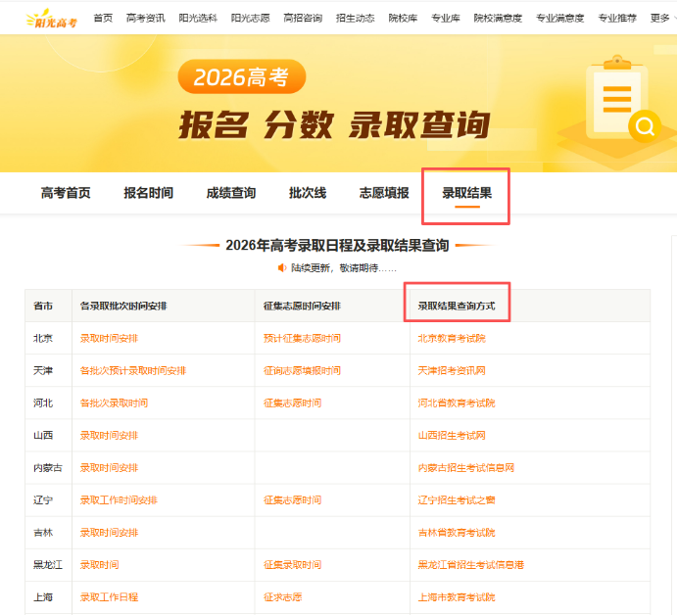Open 河北 各批次录取时间 link

114,403
